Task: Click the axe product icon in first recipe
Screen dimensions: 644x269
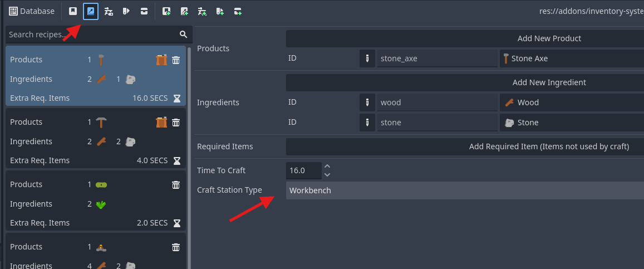Action: point(101,60)
